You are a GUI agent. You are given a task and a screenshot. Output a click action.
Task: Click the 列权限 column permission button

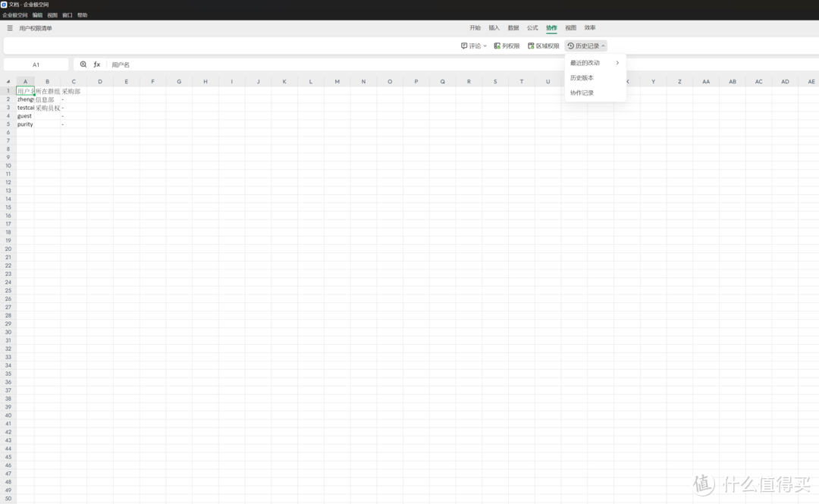(x=507, y=46)
